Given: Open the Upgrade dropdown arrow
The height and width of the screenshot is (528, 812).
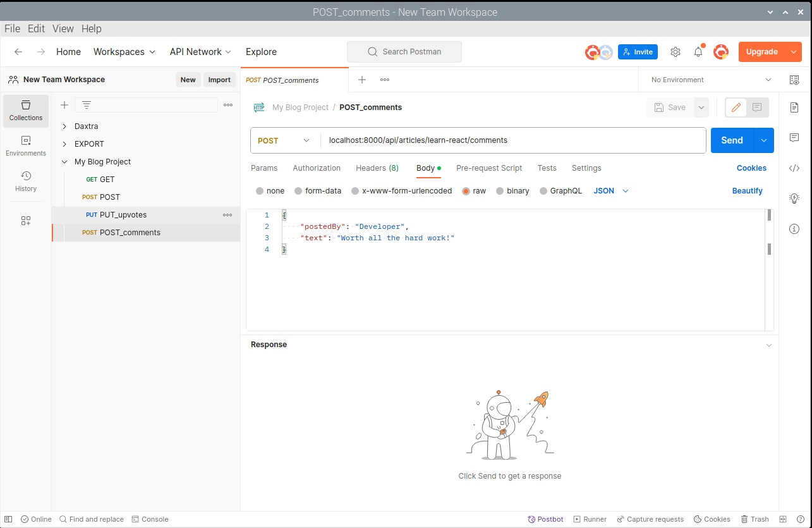Looking at the screenshot, I should (x=794, y=52).
